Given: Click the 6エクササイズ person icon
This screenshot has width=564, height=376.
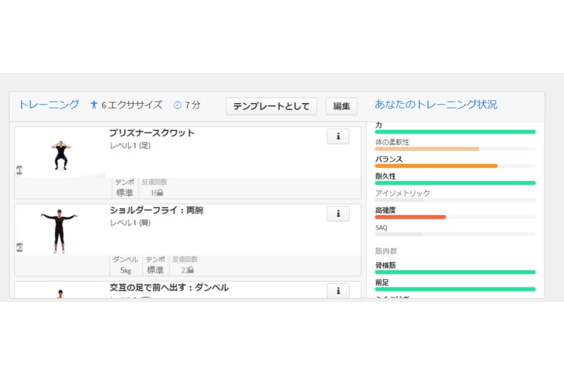Looking at the screenshot, I should [x=94, y=105].
